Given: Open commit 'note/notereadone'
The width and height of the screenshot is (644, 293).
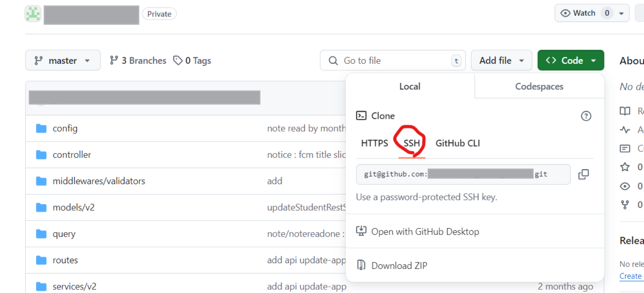Looking at the screenshot, I should coord(306,234).
